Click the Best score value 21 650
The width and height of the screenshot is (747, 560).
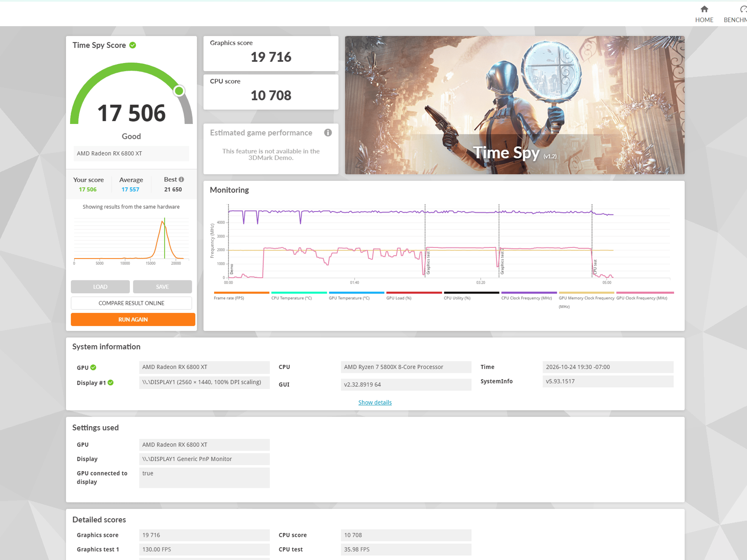pyautogui.click(x=173, y=190)
